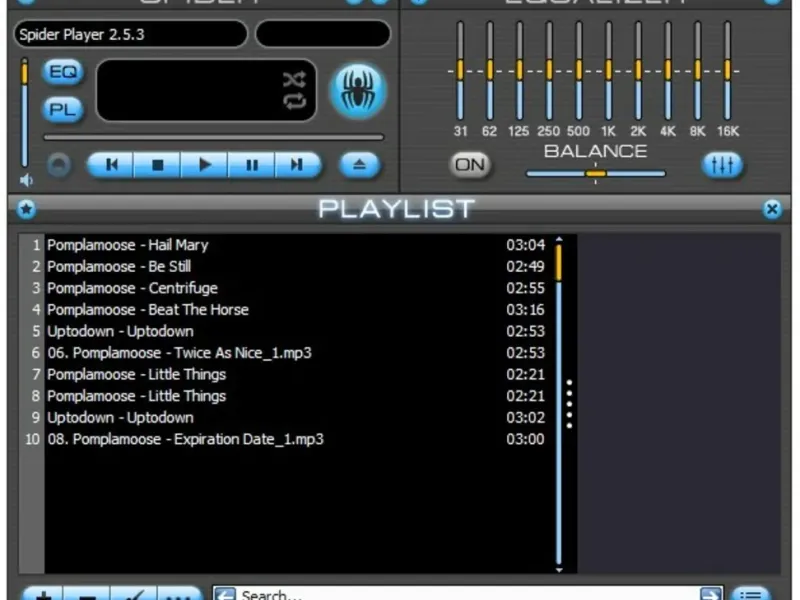The image size is (800, 600).
Task: Click the track seek progress bar
Action: (x=214, y=137)
